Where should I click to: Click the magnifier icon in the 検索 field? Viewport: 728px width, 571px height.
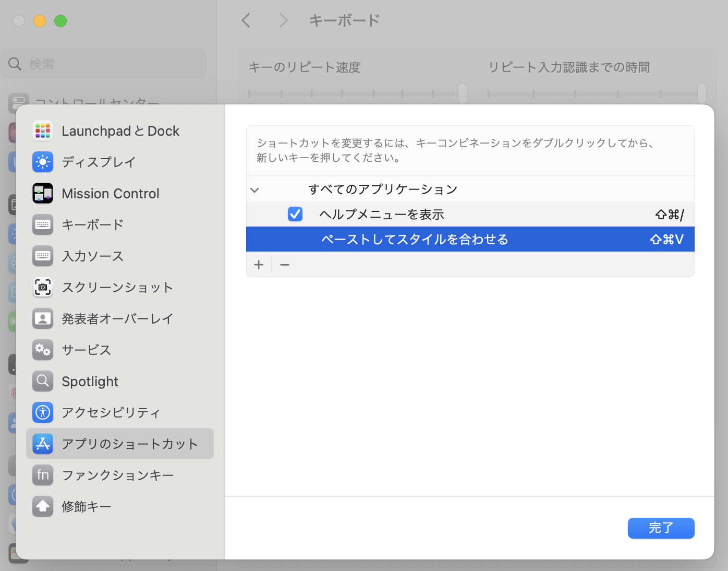15,64
